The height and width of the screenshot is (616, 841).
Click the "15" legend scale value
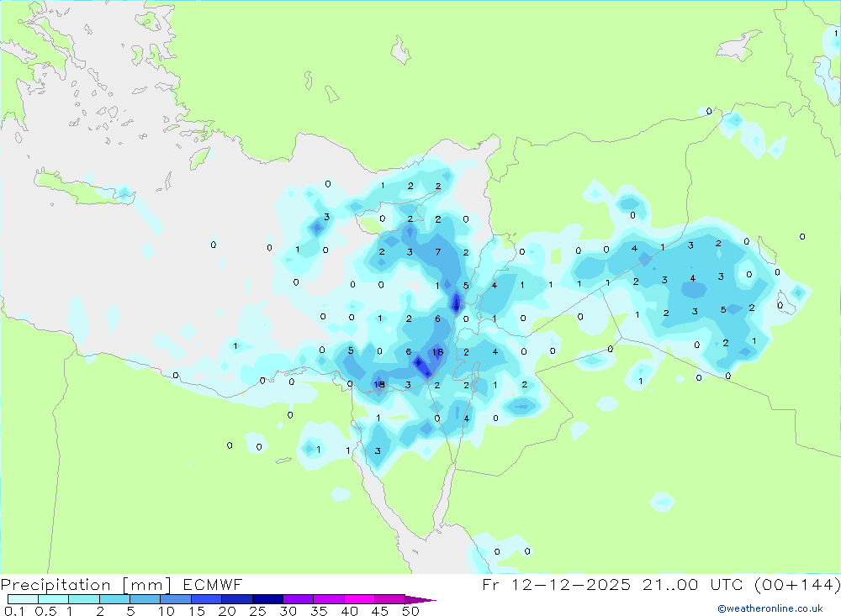pyautogui.click(x=197, y=611)
